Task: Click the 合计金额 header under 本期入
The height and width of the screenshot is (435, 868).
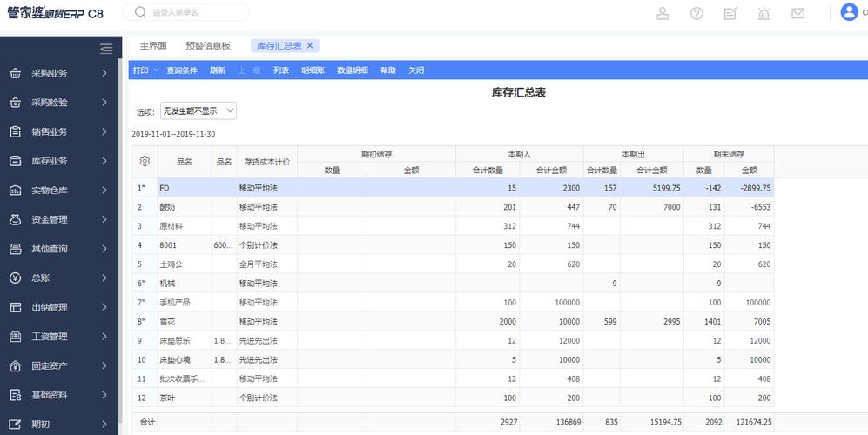Action: [x=551, y=171]
